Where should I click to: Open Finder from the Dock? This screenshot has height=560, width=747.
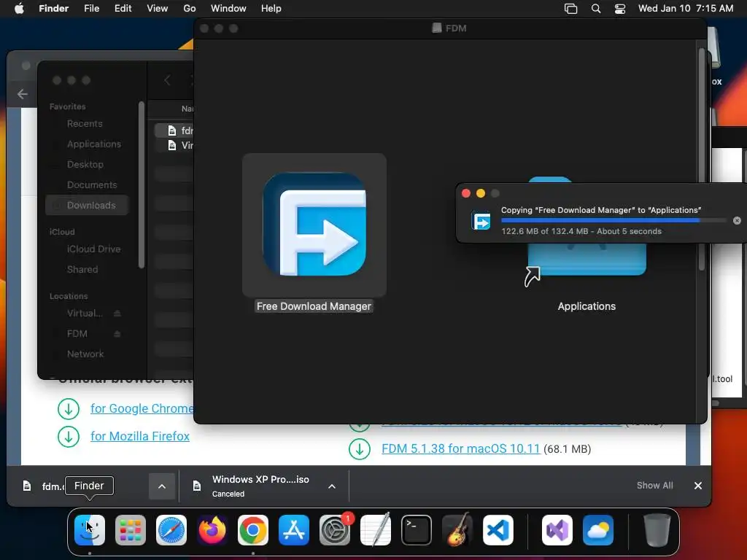tap(90, 530)
